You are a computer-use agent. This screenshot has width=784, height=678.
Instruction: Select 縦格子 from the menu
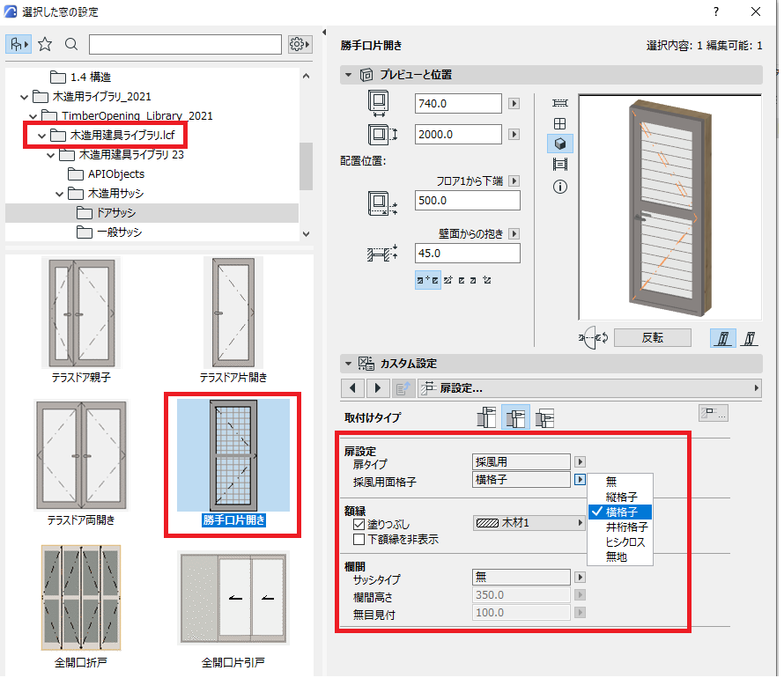tap(620, 497)
